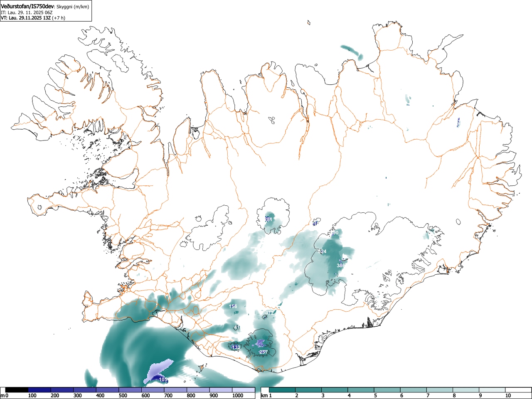This screenshot has width=532, height=399.
Task: Click the '300' meter legend tick
Action: point(77,396)
